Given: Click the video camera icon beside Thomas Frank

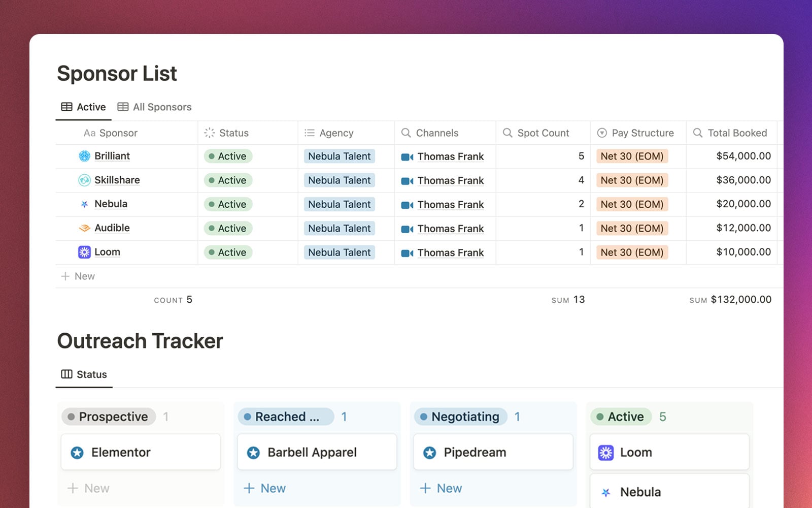Looking at the screenshot, I should 408,156.
